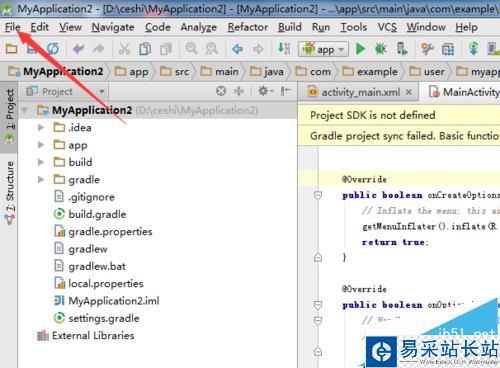Open the Run menu
Screen dimensions: 500x368
[321, 27]
